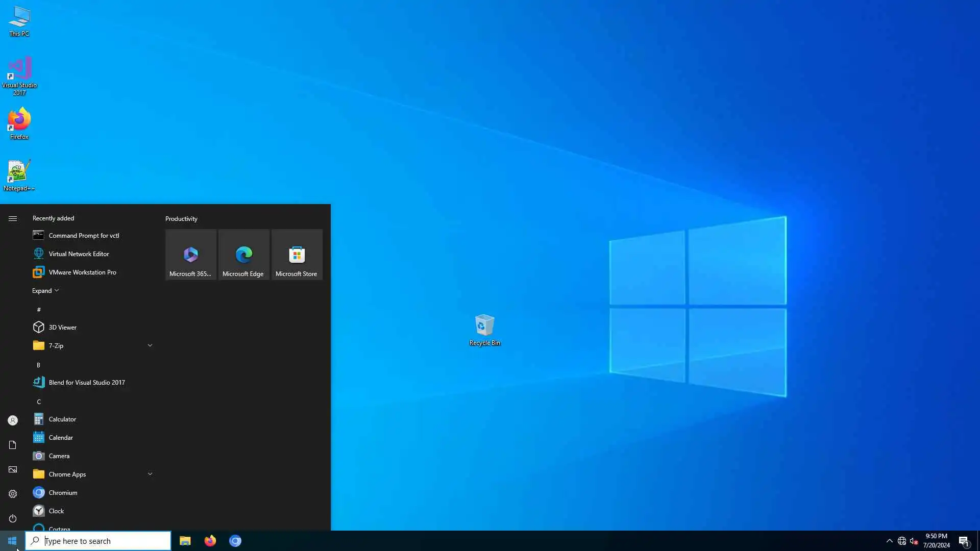Image resolution: width=980 pixels, height=551 pixels.
Task: Open the Microsoft 365 tile
Action: coord(190,255)
